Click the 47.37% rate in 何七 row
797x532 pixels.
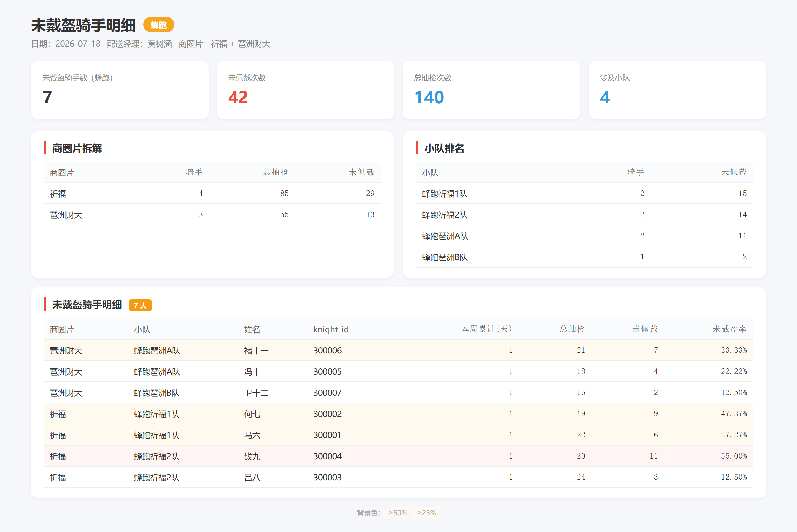[734, 413]
